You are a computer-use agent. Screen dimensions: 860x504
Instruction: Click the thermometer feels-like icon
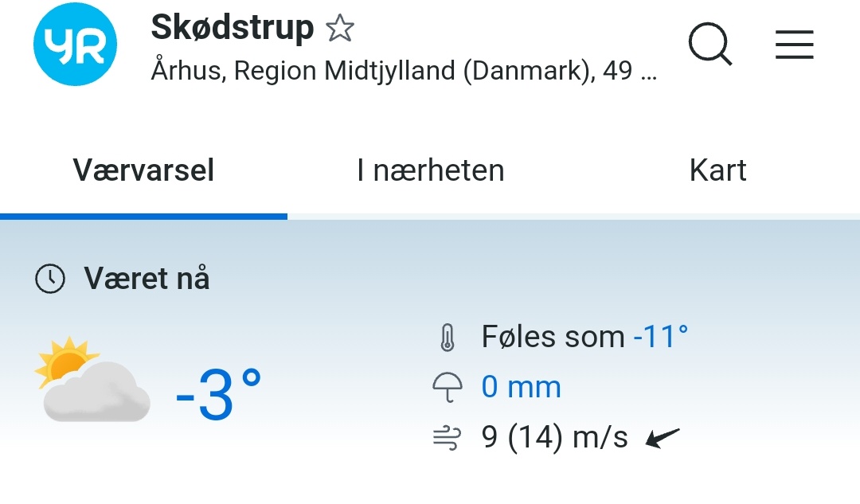(x=447, y=338)
